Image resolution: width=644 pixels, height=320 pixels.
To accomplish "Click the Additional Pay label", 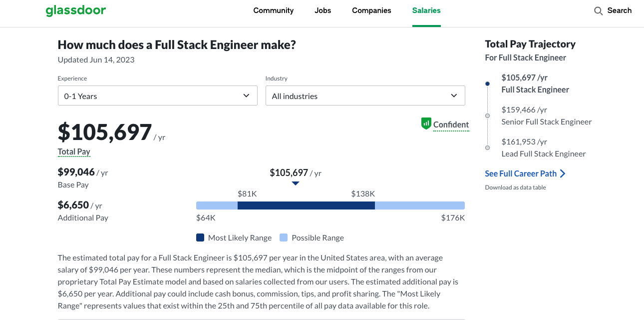I will [83, 218].
